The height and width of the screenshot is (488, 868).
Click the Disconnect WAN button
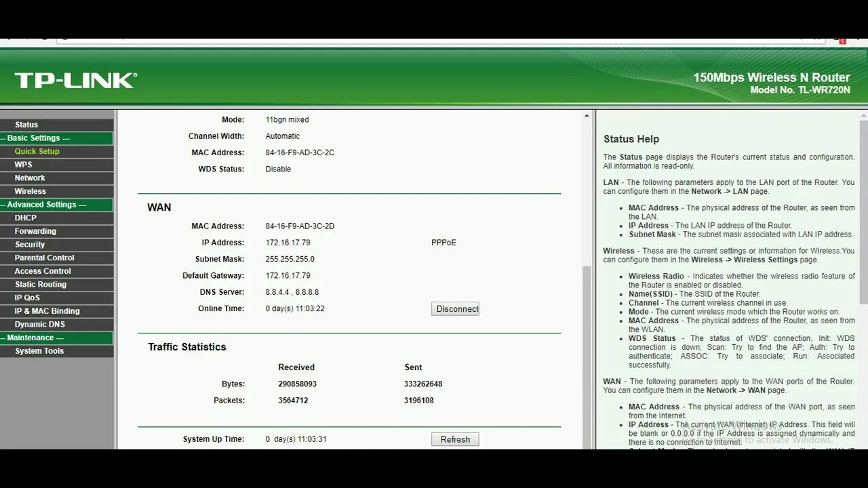tap(455, 309)
